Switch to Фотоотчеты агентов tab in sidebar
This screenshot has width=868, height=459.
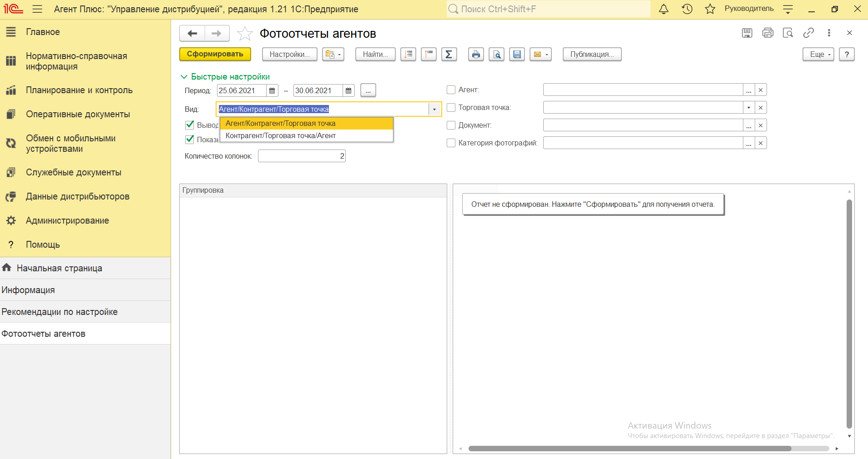[85, 334]
